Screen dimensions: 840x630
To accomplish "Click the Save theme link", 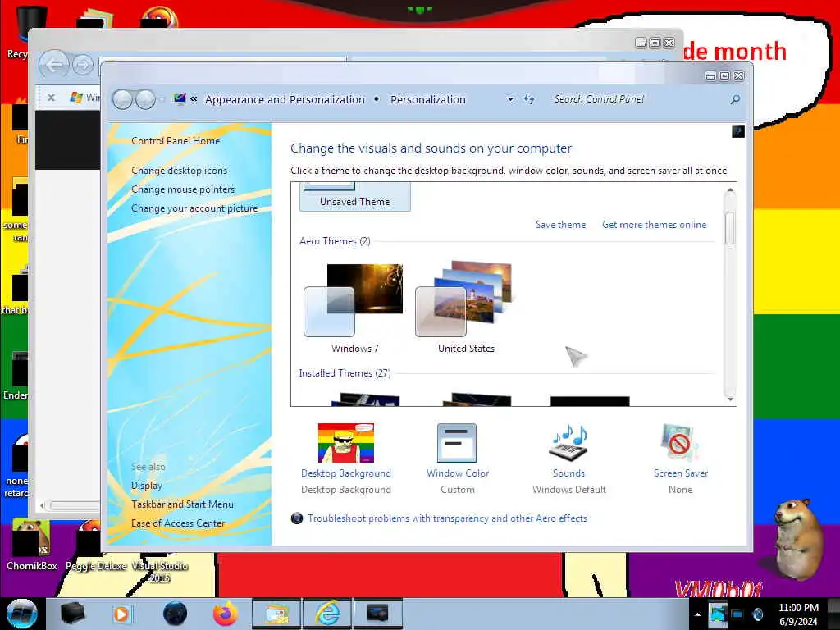I will tap(560, 225).
